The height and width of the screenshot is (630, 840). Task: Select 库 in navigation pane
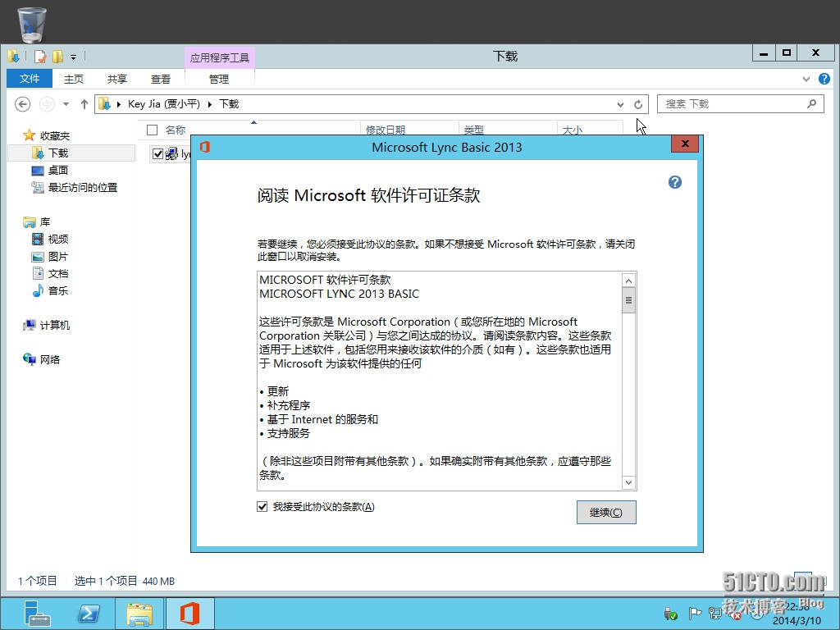tap(44, 221)
